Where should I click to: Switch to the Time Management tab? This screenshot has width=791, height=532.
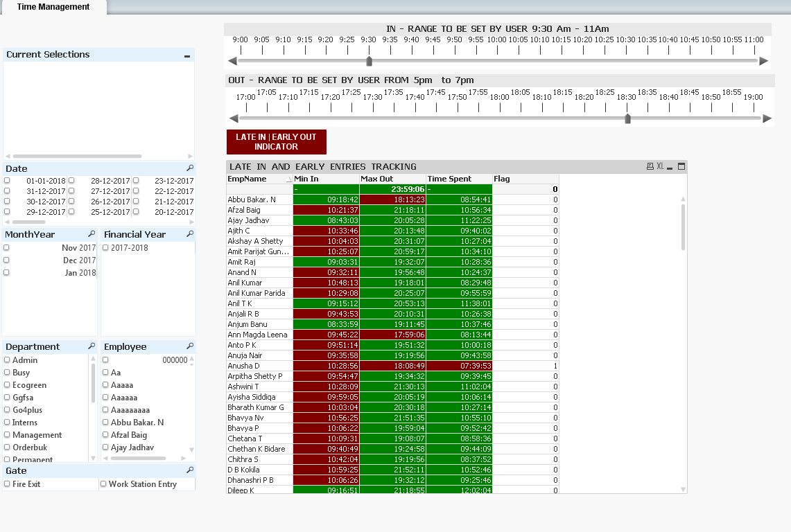click(53, 7)
